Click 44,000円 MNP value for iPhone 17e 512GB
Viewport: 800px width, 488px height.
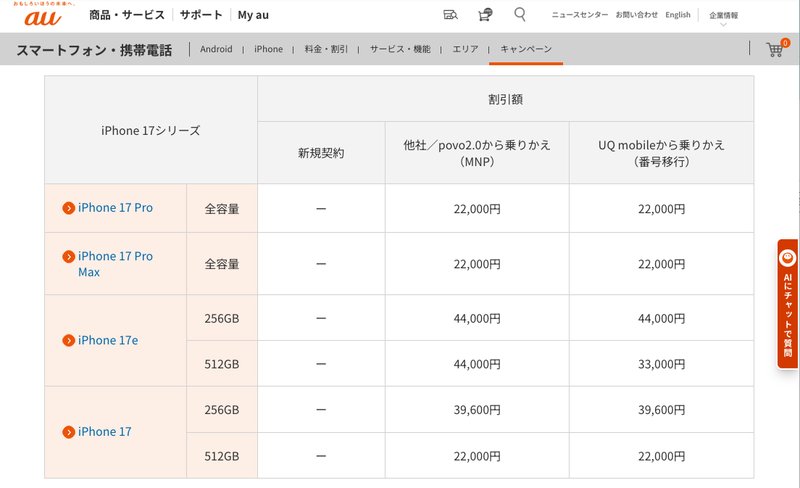click(477, 364)
